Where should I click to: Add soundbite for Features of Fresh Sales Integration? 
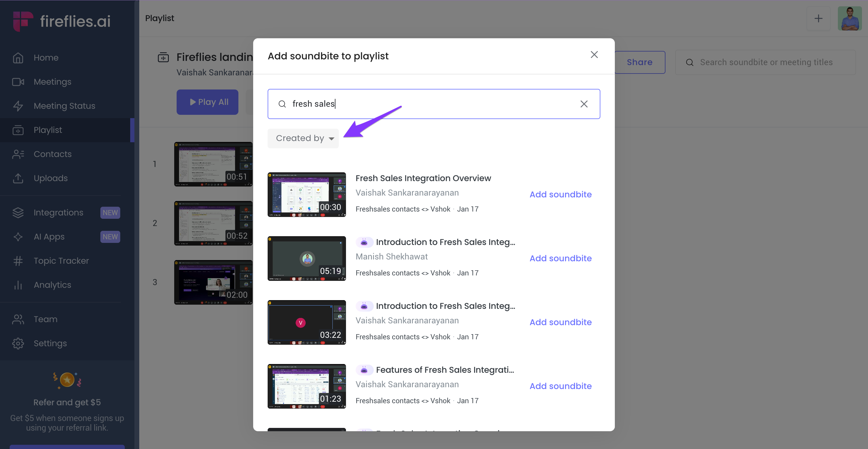click(x=560, y=386)
